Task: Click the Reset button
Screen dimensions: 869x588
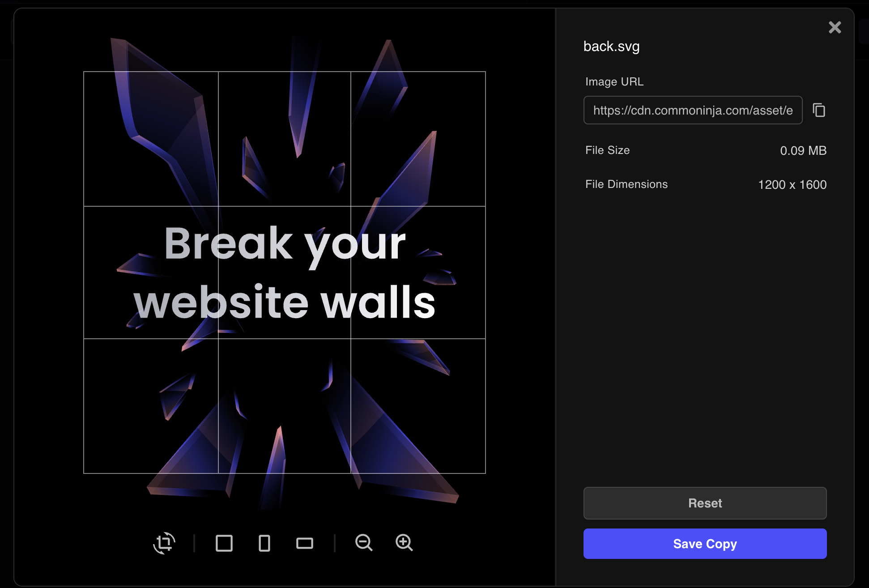Action: 705,503
